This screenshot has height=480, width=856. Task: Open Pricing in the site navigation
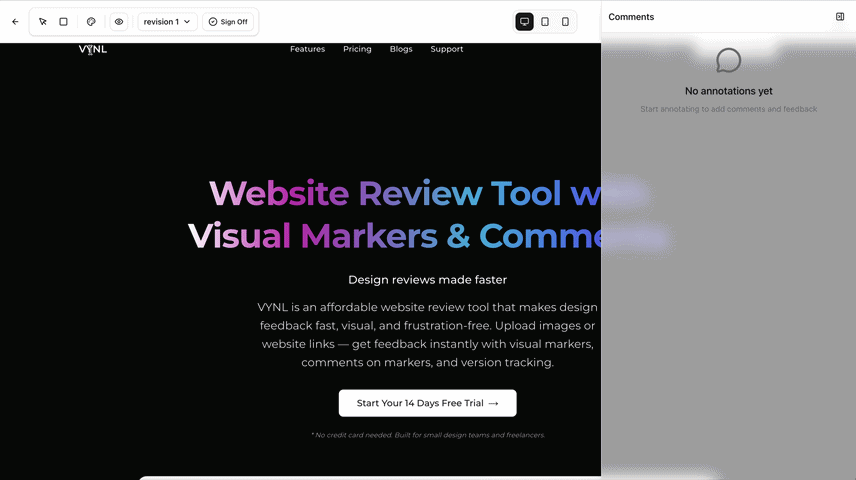point(357,49)
